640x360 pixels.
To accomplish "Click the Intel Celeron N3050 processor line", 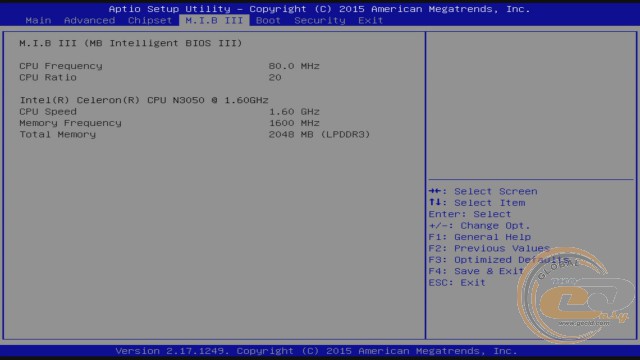I will (x=144, y=100).
